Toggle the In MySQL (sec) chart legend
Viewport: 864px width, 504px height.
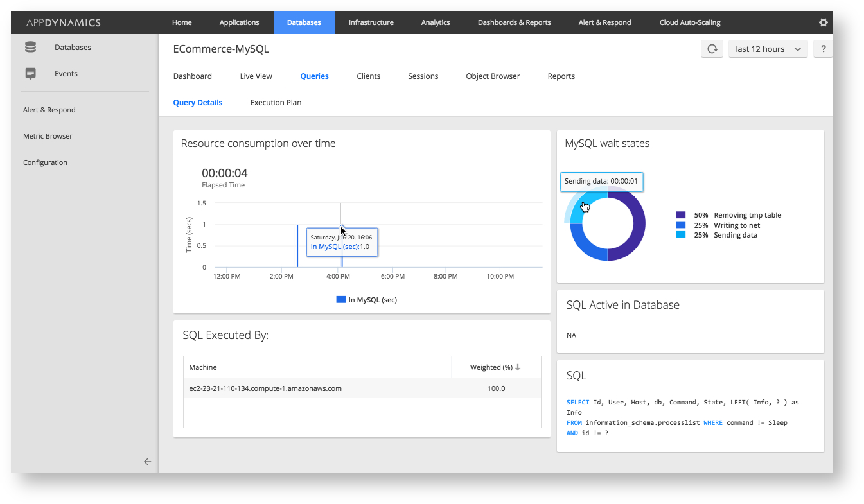tap(367, 299)
